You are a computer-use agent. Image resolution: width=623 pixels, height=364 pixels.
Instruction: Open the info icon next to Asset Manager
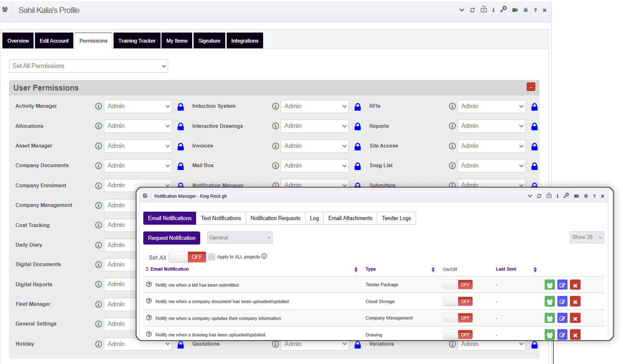click(99, 146)
